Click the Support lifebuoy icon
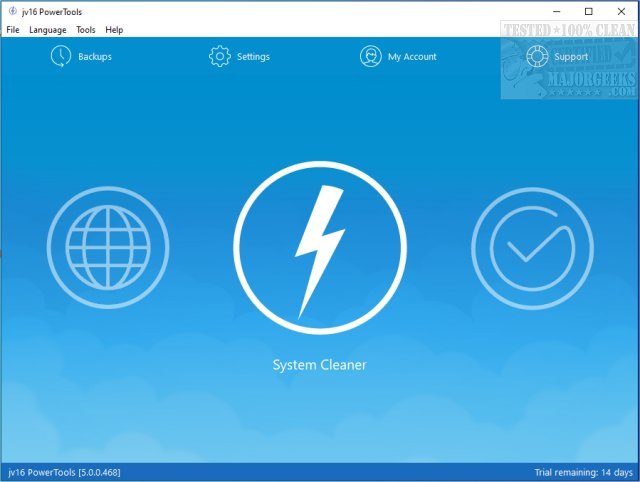The image size is (640, 482). (x=537, y=56)
